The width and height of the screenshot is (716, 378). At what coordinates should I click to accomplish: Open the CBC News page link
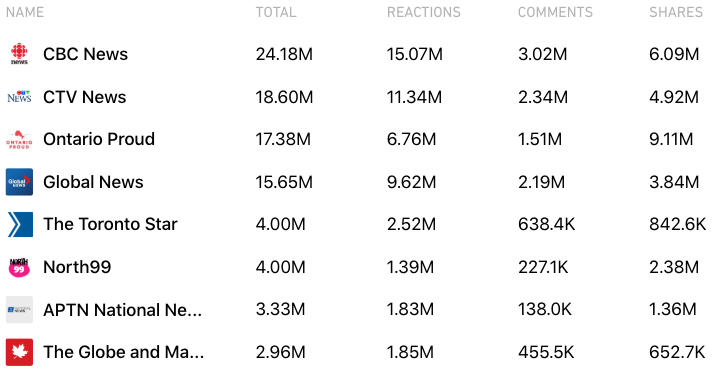[x=85, y=54]
